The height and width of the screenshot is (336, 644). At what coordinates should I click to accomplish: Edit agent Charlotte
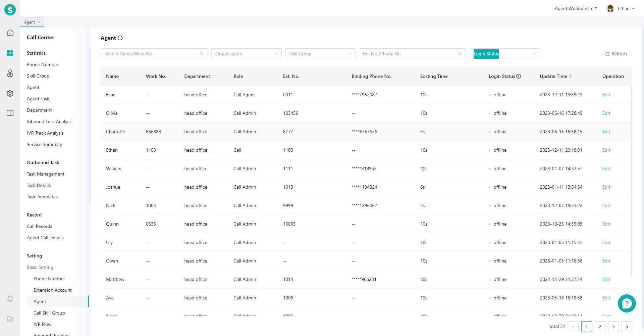606,132
